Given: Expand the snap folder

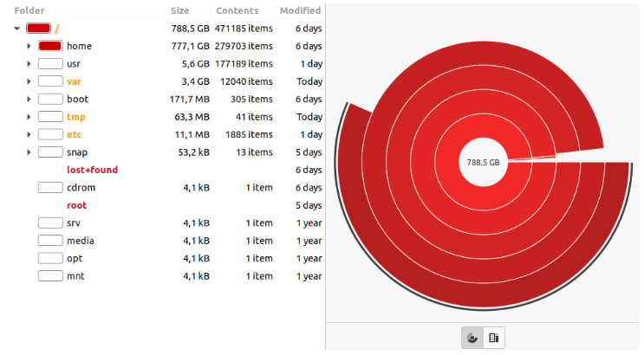Looking at the screenshot, I should coord(29,152).
